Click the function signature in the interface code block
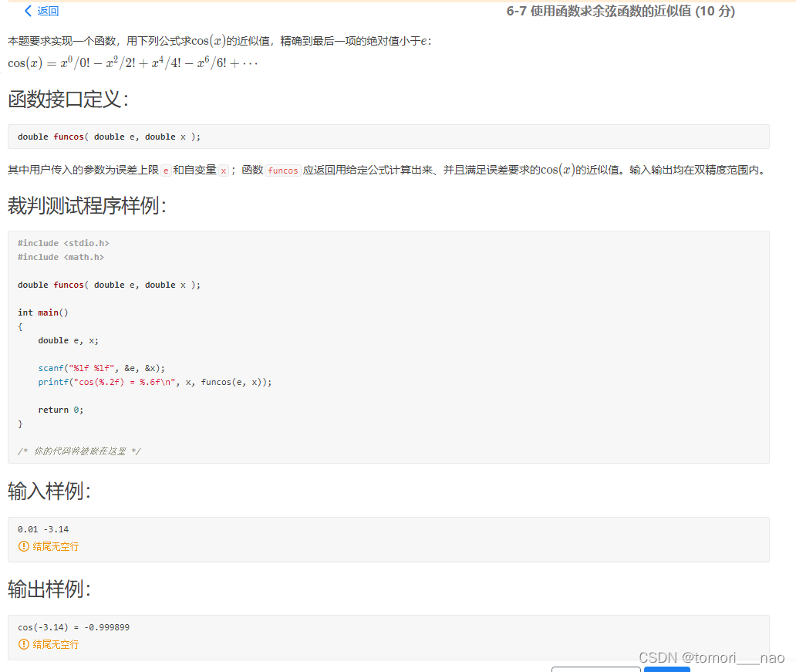 tap(110, 137)
